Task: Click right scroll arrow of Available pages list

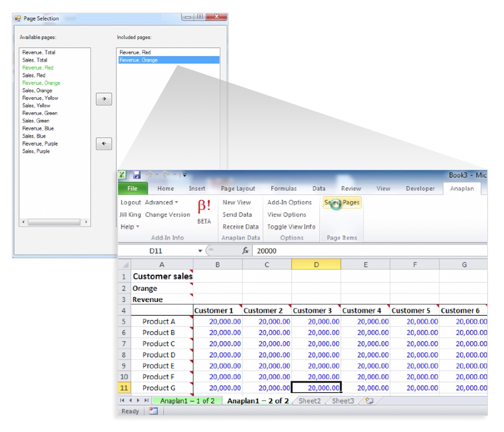Action: click(86, 222)
